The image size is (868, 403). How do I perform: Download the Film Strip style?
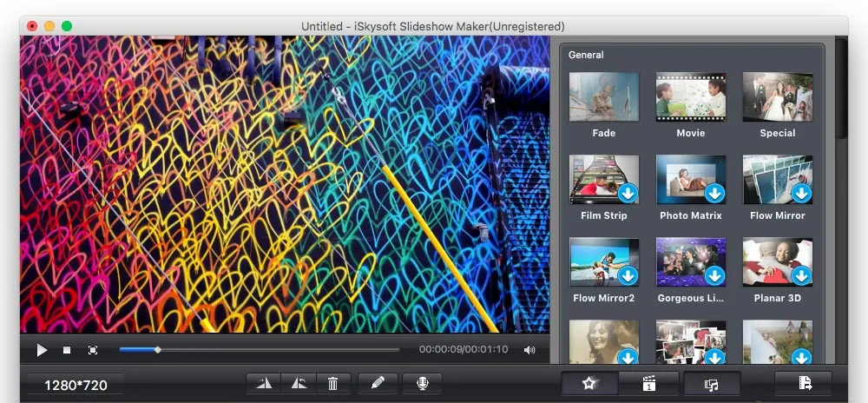tap(628, 193)
